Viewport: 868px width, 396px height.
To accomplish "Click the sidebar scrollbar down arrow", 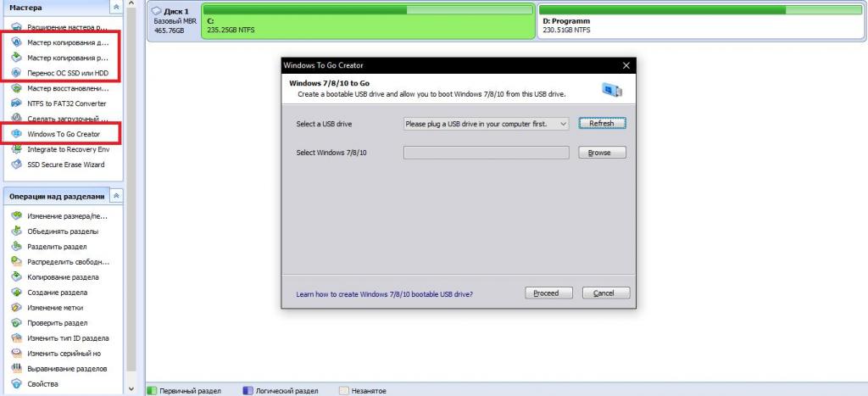I will 131,389.
